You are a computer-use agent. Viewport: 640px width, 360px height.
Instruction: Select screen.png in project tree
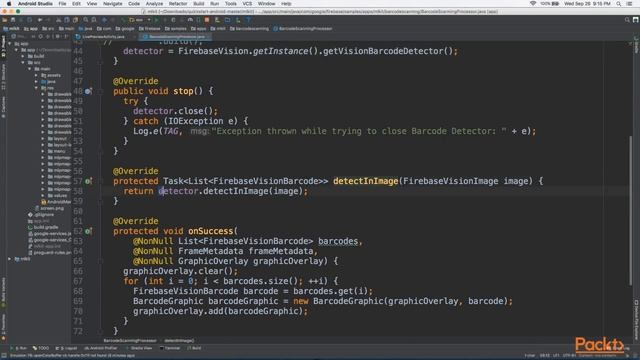click(x=49, y=208)
